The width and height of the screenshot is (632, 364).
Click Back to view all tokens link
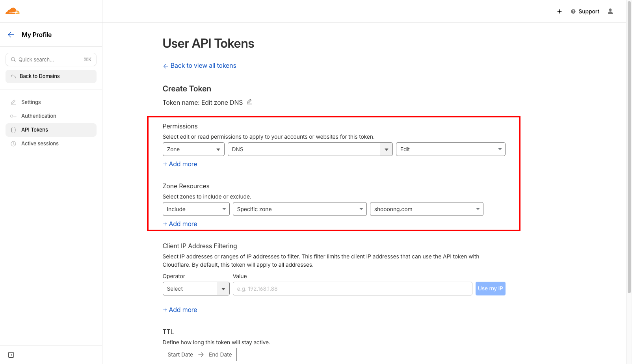tap(199, 66)
